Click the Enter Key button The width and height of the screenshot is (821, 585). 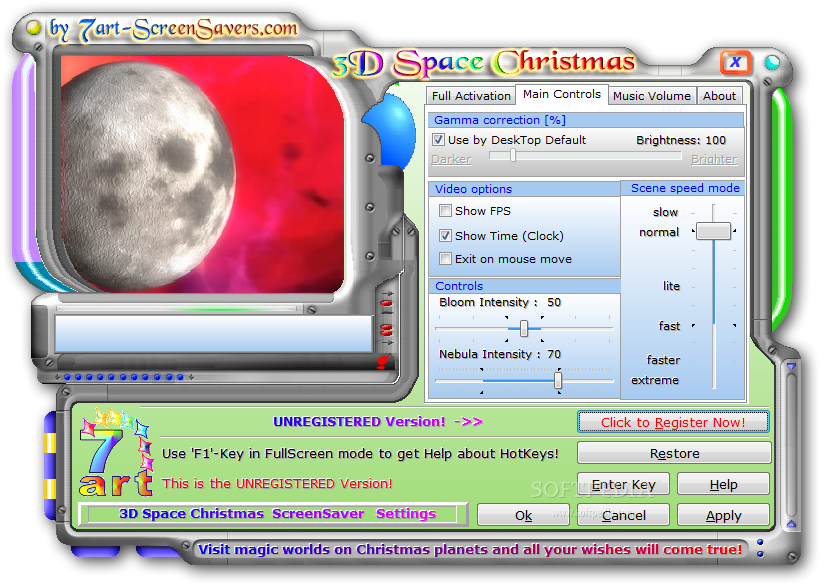pyautogui.click(x=623, y=484)
